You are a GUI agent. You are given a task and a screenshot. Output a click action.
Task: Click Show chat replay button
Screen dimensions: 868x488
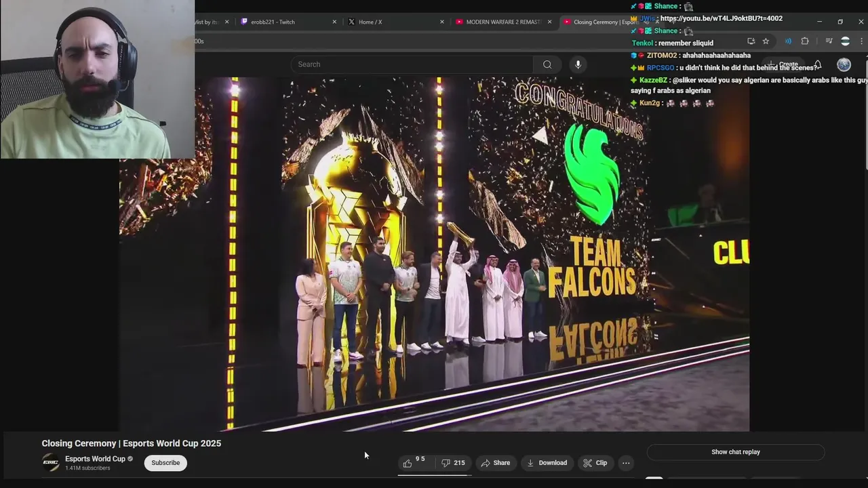[x=736, y=452]
